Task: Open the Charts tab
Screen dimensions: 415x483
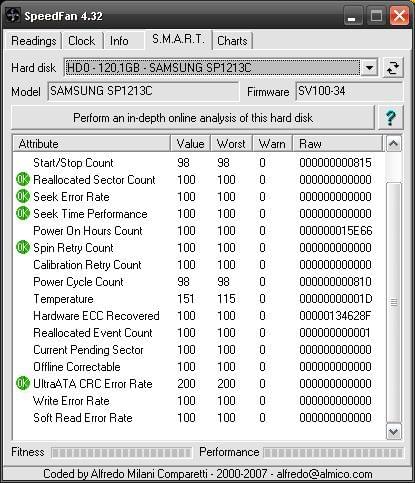Action: [x=232, y=41]
